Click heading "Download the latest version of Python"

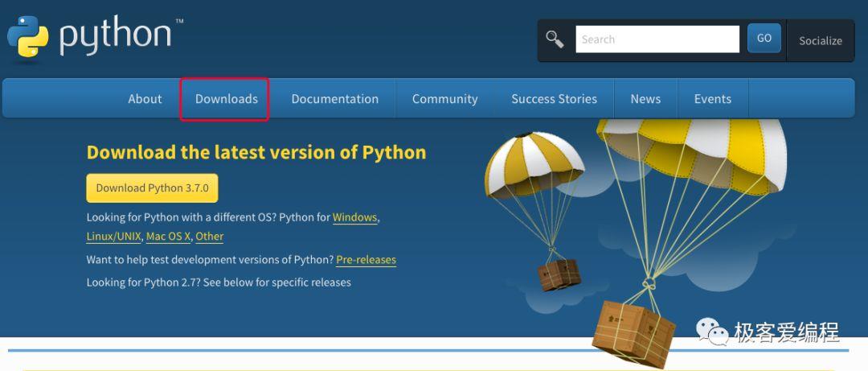point(256,152)
